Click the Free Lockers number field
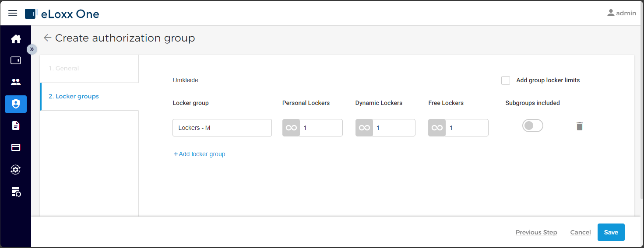The height and width of the screenshot is (248, 644). point(467,128)
